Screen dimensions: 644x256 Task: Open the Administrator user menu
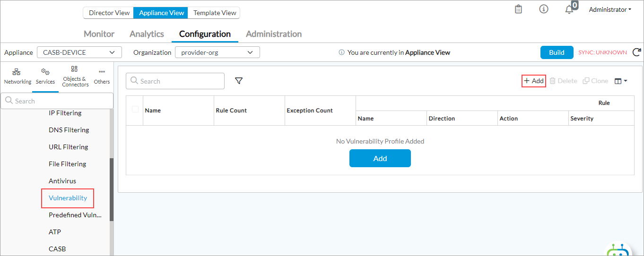coord(610,9)
